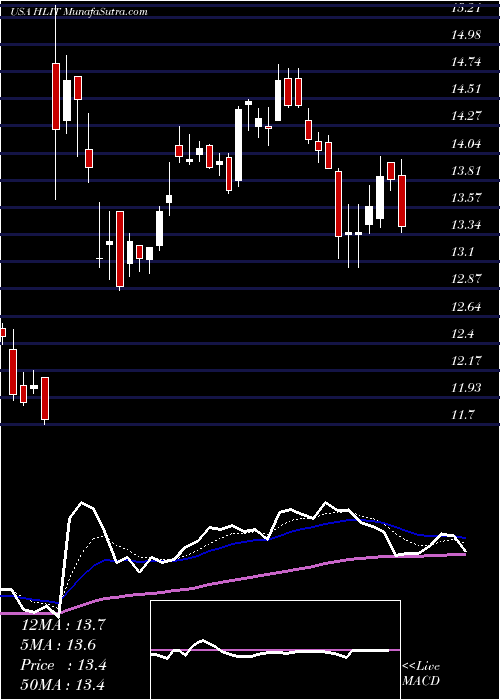
Task: Click the 11.7 price axis label
Action: coord(462,415)
